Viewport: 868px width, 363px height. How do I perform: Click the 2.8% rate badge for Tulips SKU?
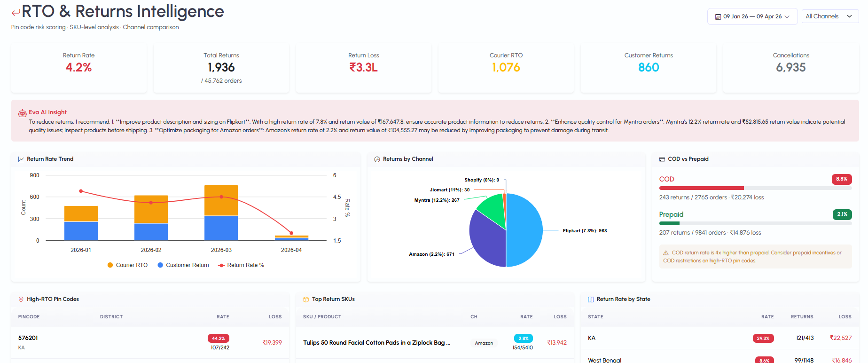pos(523,339)
